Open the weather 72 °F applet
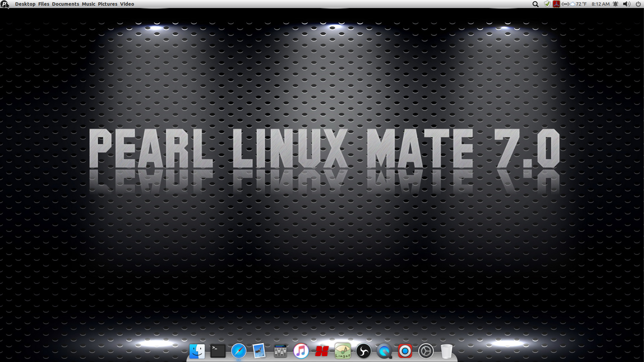Viewport: 644px width, 362px height. (579, 4)
